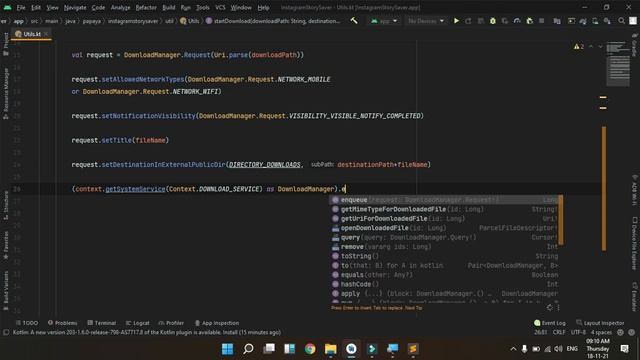Go to next highlighted error arrow
The image size is (640, 360).
pyautogui.click(x=600, y=47)
